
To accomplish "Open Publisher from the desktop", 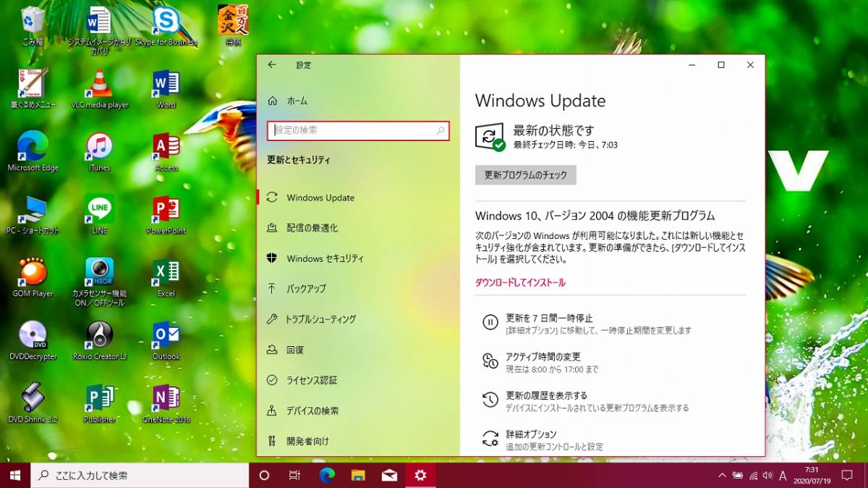I will (99, 403).
